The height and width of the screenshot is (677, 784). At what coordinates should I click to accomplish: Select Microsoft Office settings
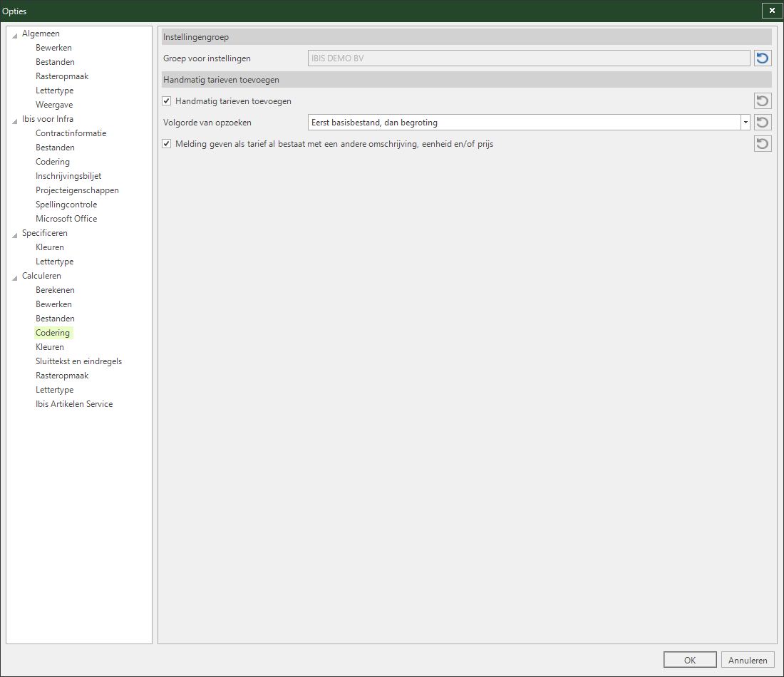click(x=66, y=219)
